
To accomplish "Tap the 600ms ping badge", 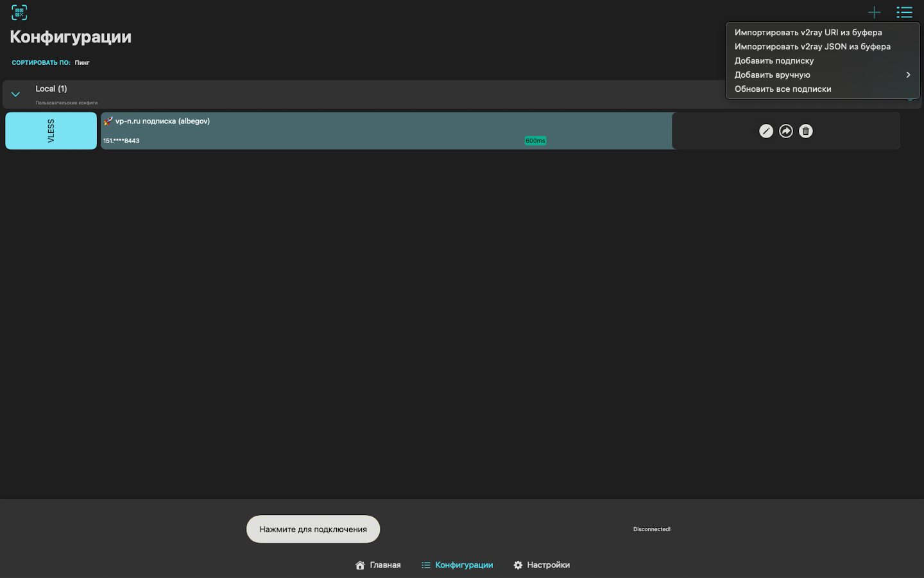I will (x=535, y=140).
